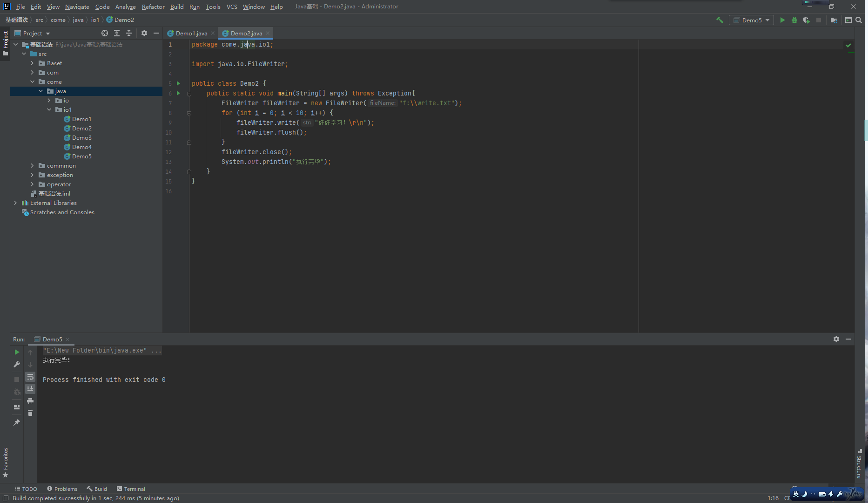Screen dimensions: 868x503
Task: Select Scratches and Consoles node
Action: [62, 212]
